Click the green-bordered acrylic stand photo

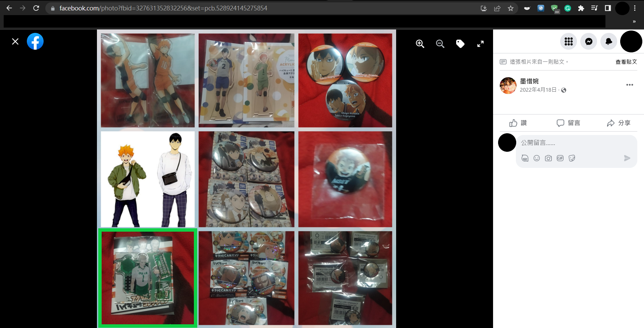148,278
